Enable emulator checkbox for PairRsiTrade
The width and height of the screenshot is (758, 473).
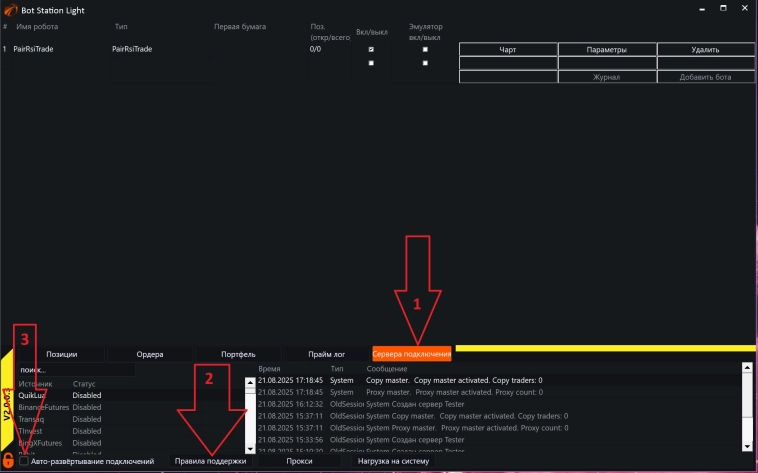[x=425, y=49]
